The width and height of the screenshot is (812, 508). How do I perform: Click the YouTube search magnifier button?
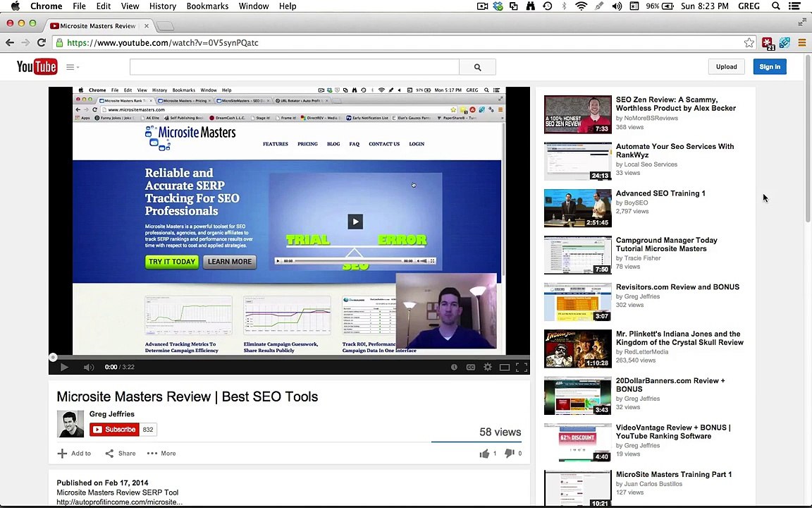coord(477,67)
